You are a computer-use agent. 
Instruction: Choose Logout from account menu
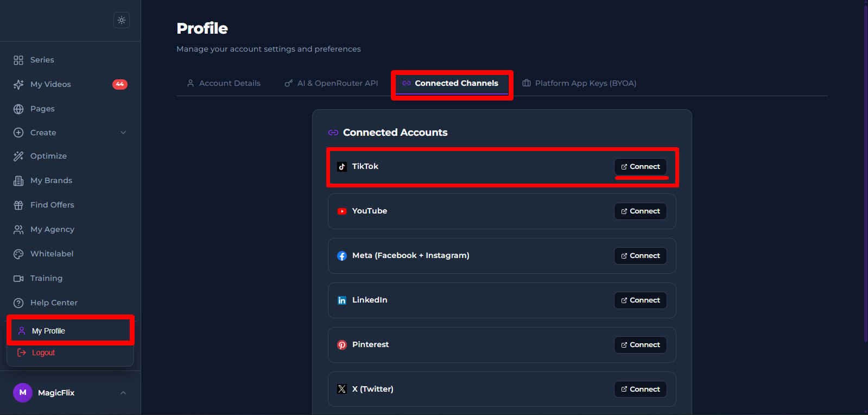click(71, 353)
